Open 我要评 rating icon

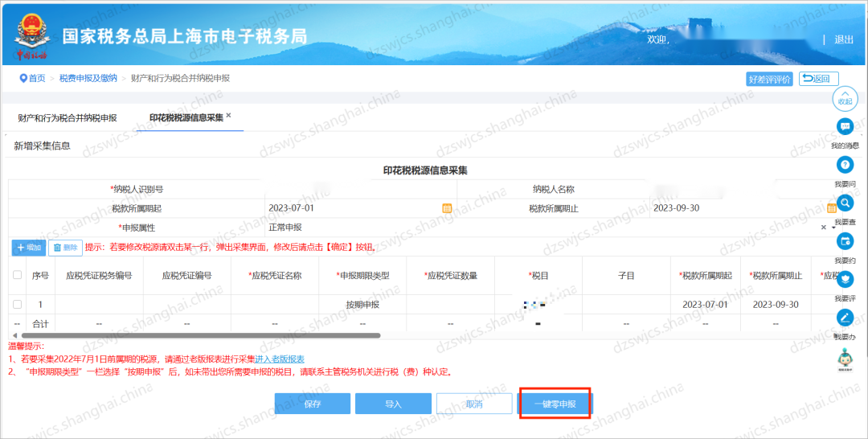coord(845,279)
